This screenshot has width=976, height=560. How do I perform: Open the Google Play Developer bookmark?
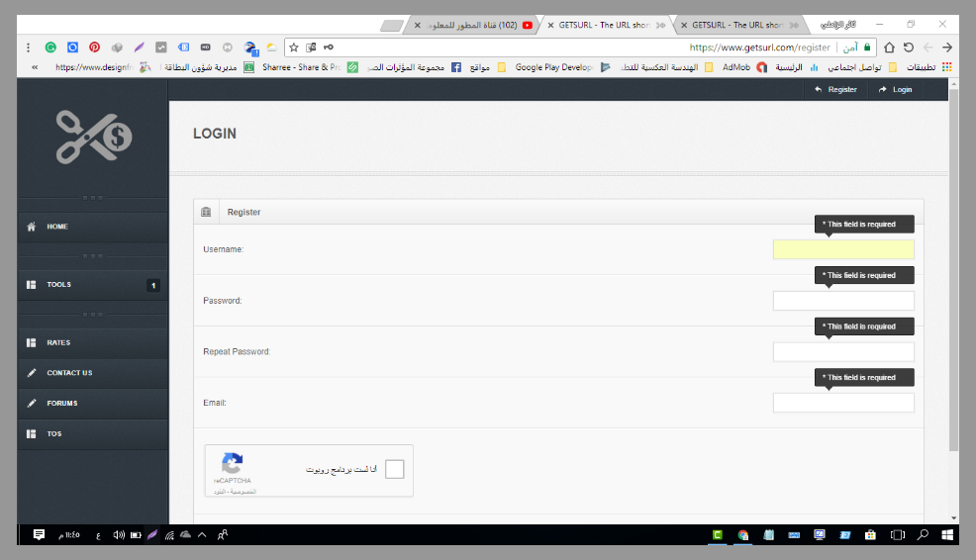[x=562, y=67]
